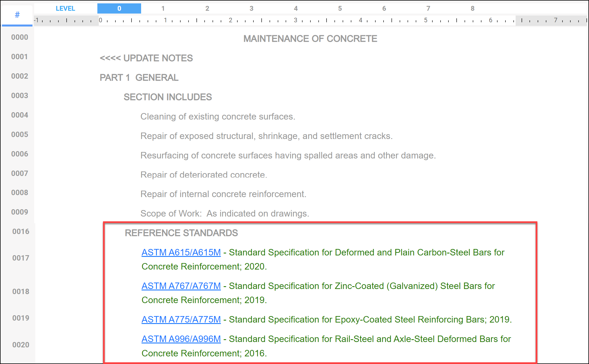Click the PART 1 GENERAL heading

[139, 78]
